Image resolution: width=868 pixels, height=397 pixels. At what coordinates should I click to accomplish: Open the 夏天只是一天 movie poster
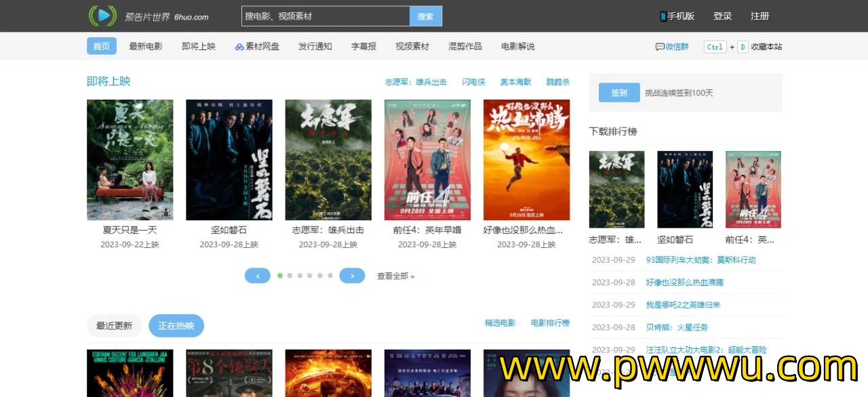(x=130, y=160)
